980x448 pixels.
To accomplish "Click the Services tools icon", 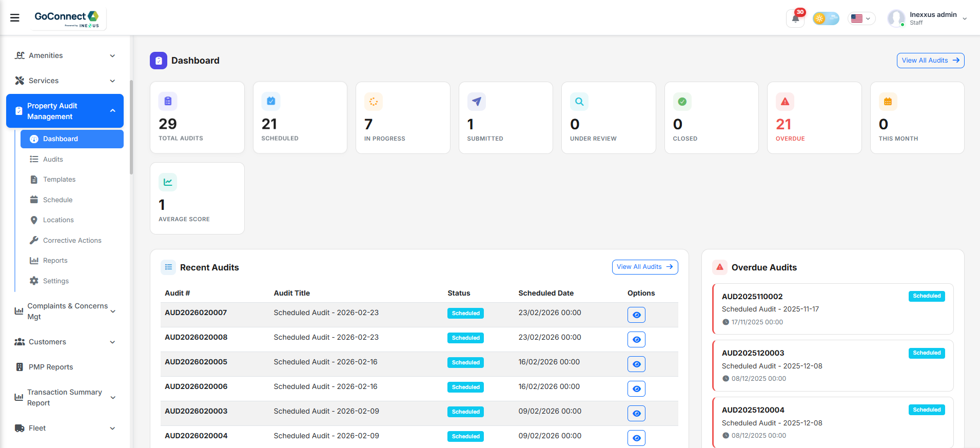I will point(19,81).
